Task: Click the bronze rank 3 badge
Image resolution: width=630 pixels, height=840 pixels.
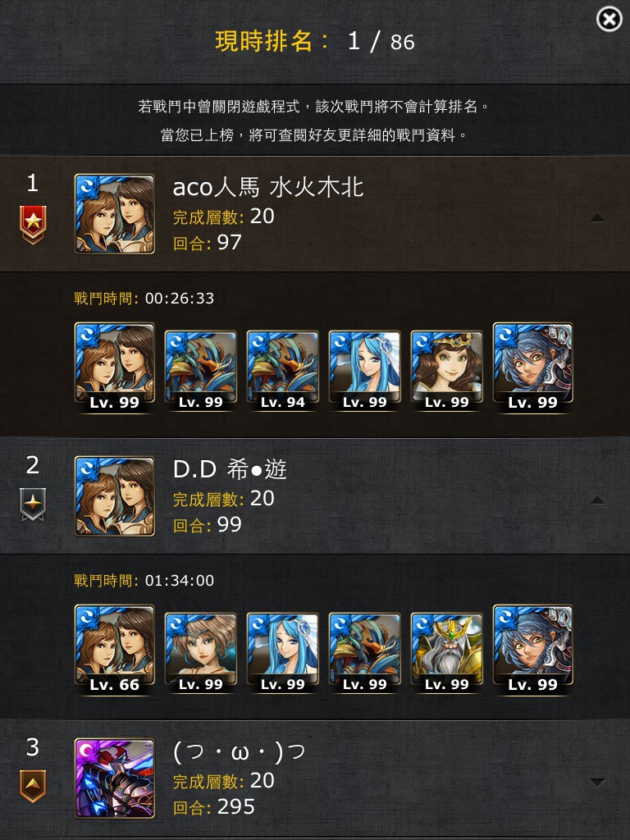Action: point(33,786)
